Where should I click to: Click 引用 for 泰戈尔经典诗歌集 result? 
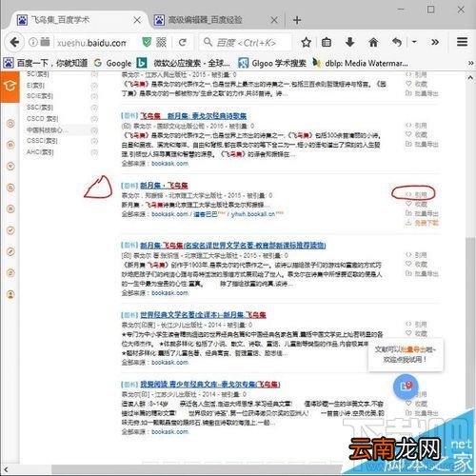pos(416,126)
